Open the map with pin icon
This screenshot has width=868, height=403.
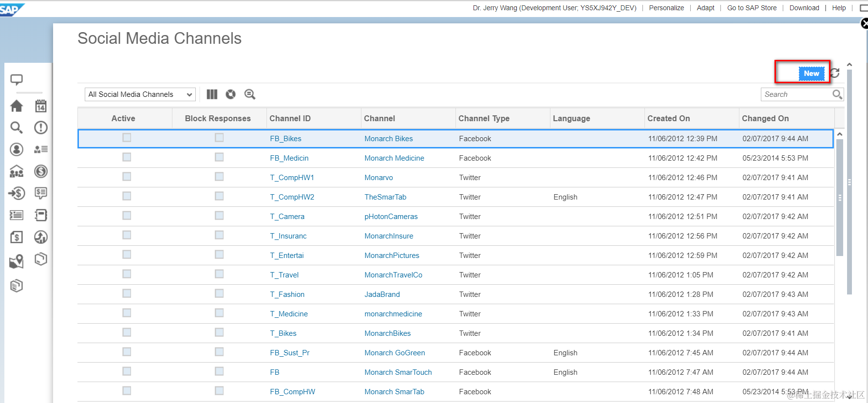17,261
